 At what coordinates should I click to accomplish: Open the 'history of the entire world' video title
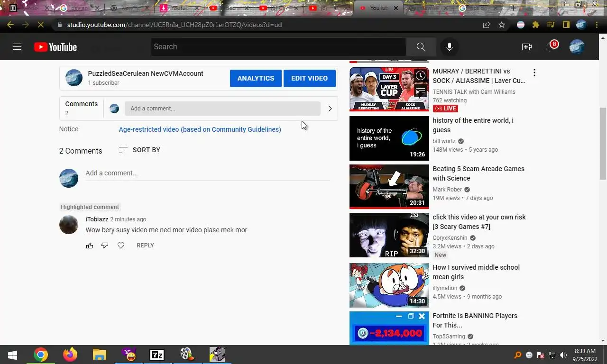(x=473, y=125)
